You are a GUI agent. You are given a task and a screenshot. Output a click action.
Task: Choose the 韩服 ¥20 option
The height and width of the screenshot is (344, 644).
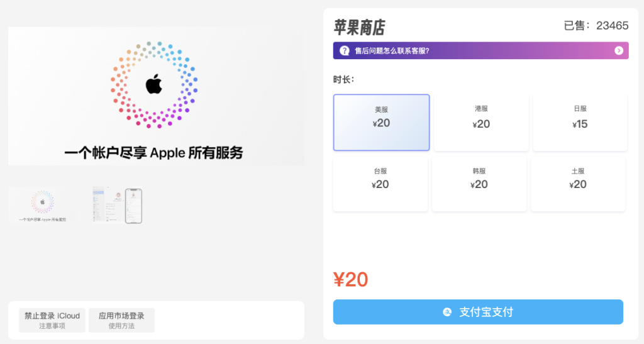click(x=479, y=184)
